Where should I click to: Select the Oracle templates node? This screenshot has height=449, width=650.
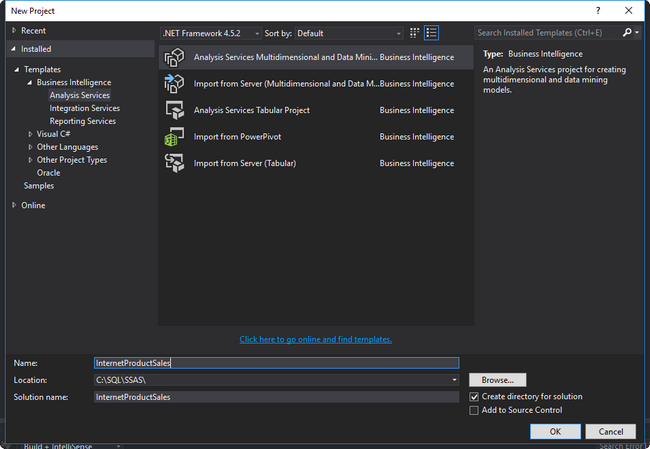coord(49,173)
